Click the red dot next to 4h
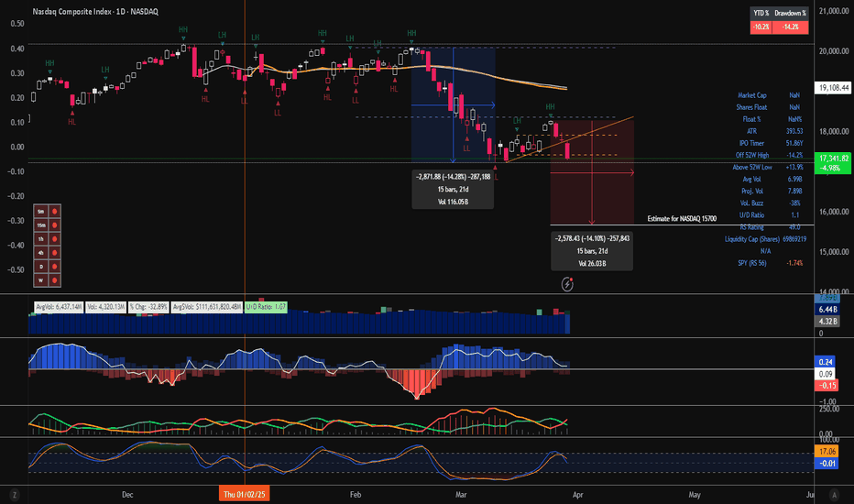This screenshot has height=504, width=854. point(54,253)
